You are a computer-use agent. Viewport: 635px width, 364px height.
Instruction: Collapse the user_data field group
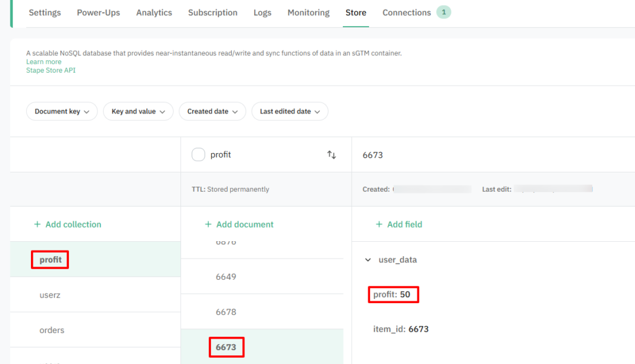pyautogui.click(x=368, y=260)
